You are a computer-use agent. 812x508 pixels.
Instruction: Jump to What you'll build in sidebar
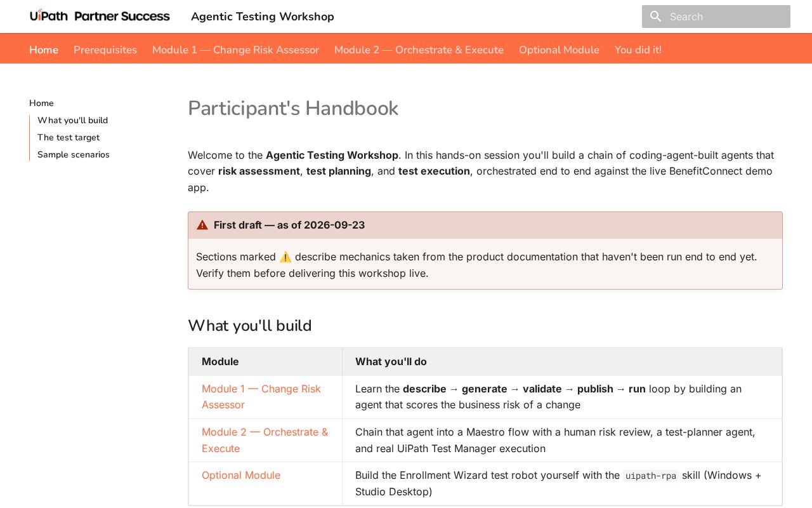coord(72,120)
